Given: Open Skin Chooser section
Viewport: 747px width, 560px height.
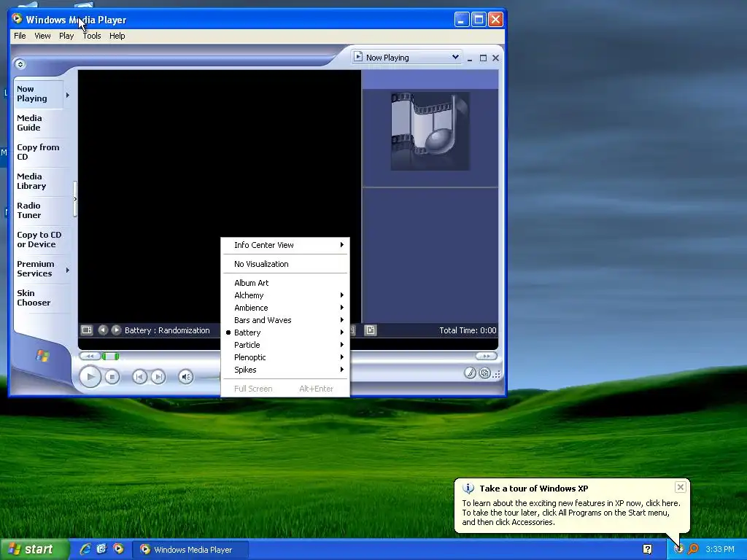Looking at the screenshot, I should (34, 297).
